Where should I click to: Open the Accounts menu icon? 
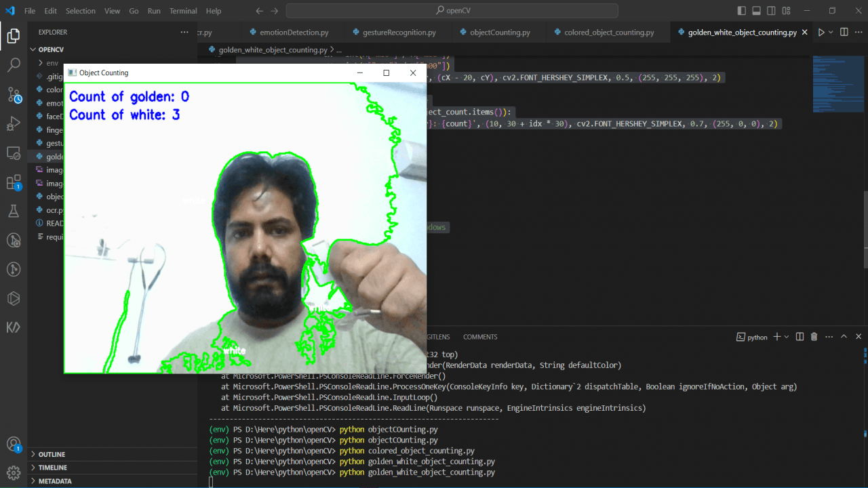tap(14, 445)
